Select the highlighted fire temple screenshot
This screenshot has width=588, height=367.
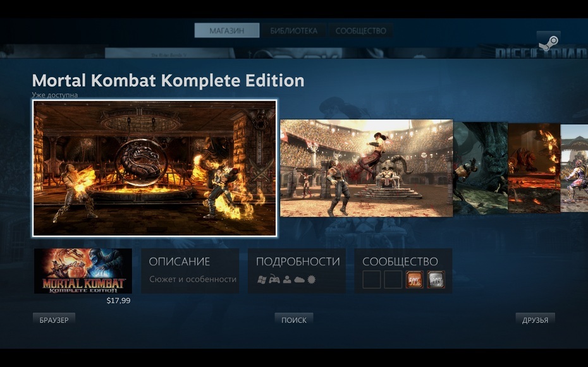pos(154,168)
